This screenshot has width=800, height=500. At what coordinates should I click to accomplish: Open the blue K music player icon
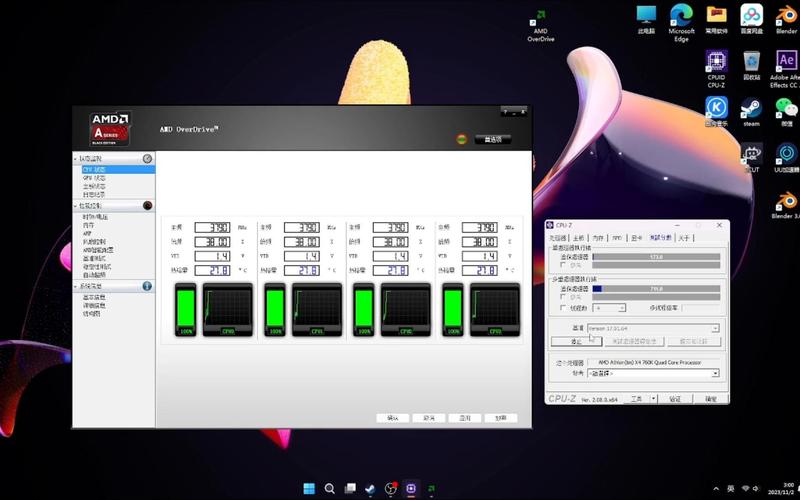tap(716, 112)
